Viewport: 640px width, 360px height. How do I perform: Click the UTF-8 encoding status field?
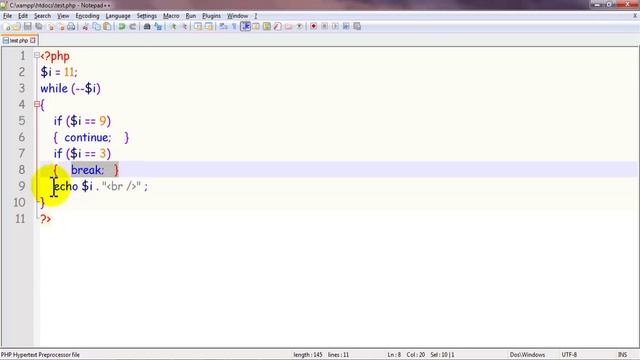[x=569, y=355]
